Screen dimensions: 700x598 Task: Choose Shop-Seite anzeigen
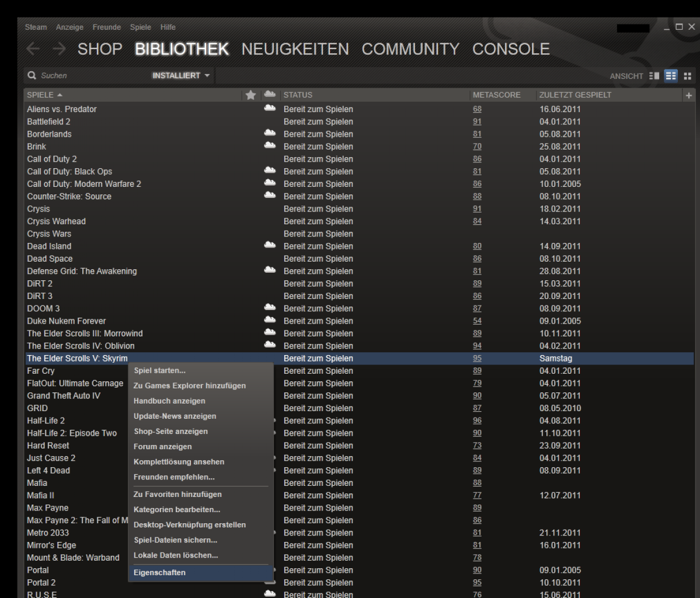(x=201, y=432)
